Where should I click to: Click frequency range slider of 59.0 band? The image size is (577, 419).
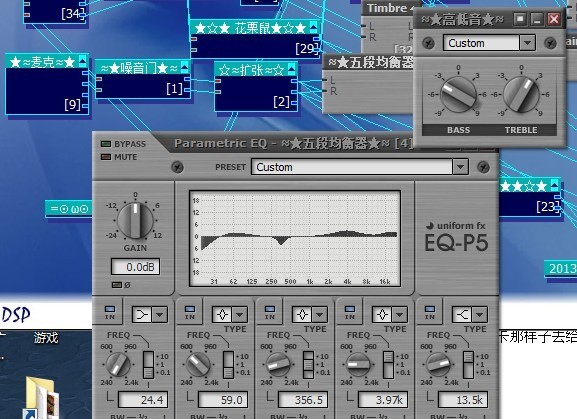coord(228,365)
